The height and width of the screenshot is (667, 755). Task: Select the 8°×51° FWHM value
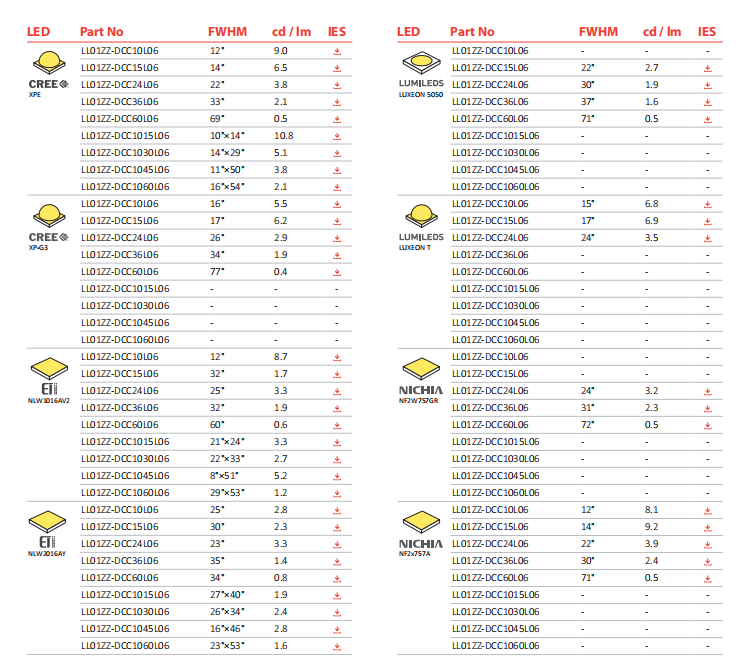coord(224,476)
